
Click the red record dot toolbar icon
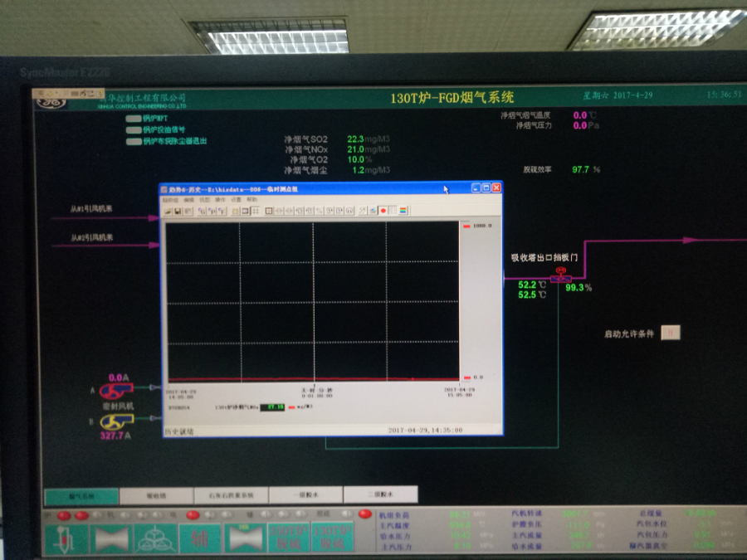click(383, 211)
